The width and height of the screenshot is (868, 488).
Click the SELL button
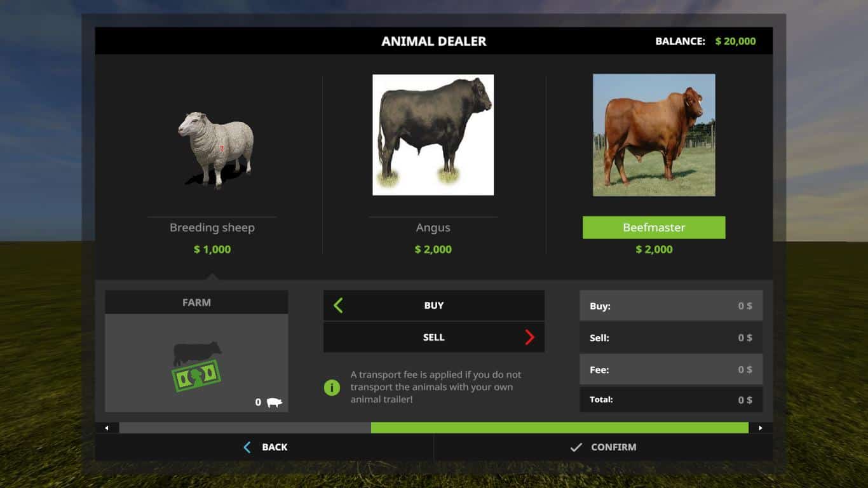pyautogui.click(x=434, y=337)
